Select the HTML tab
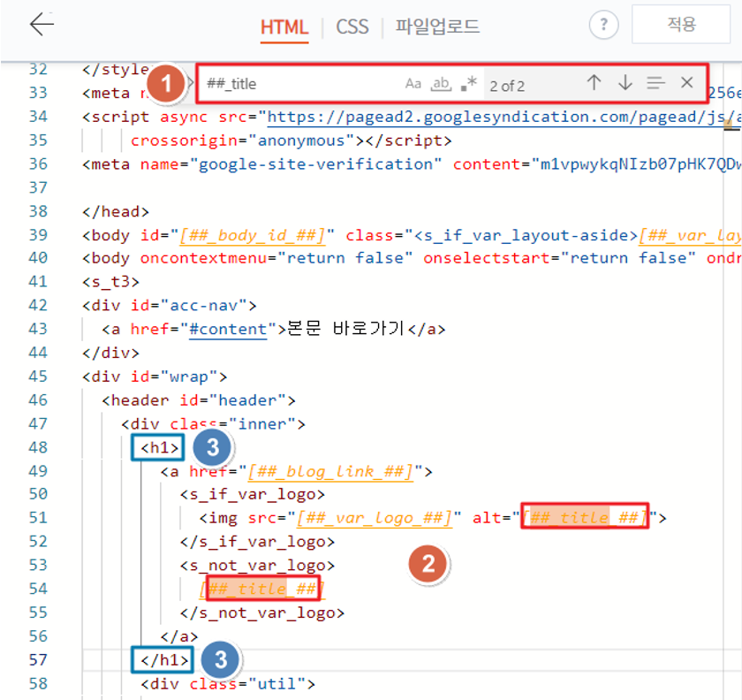The image size is (742, 700). 284,27
